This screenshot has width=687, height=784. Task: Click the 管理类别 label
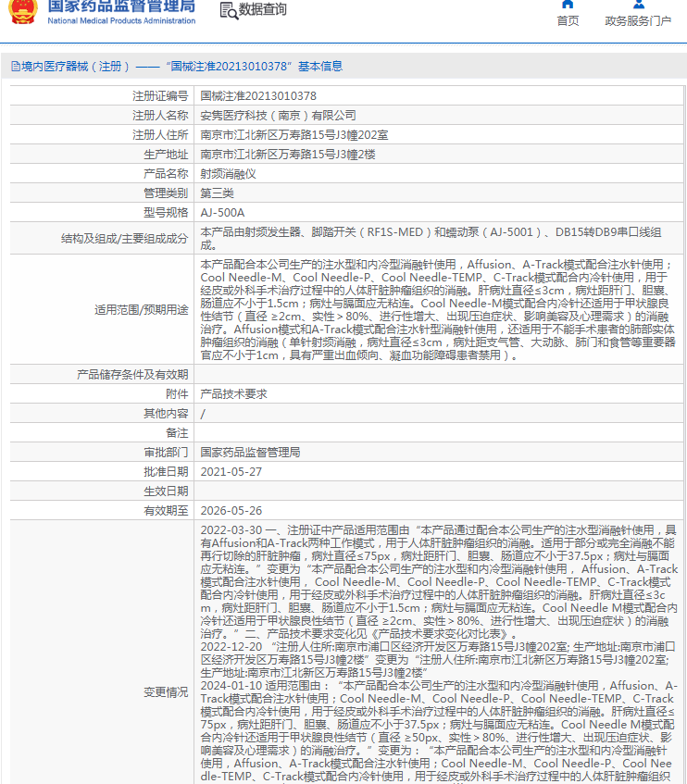166,193
